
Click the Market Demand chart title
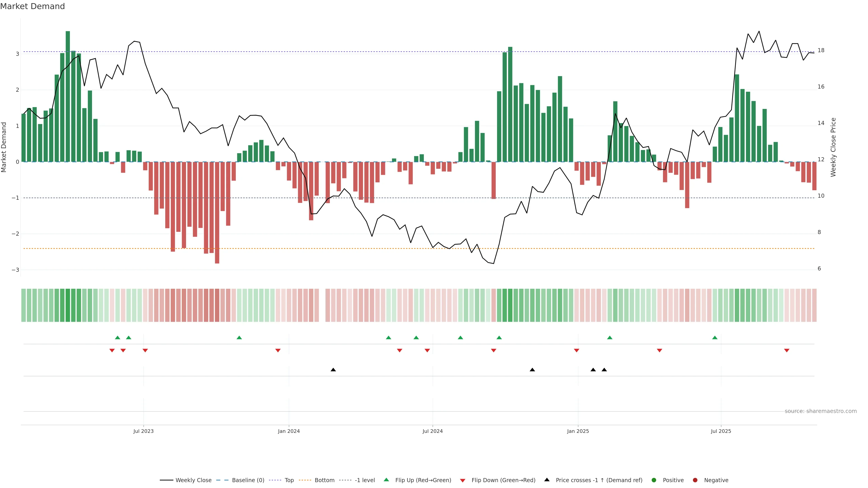pos(32,6)
